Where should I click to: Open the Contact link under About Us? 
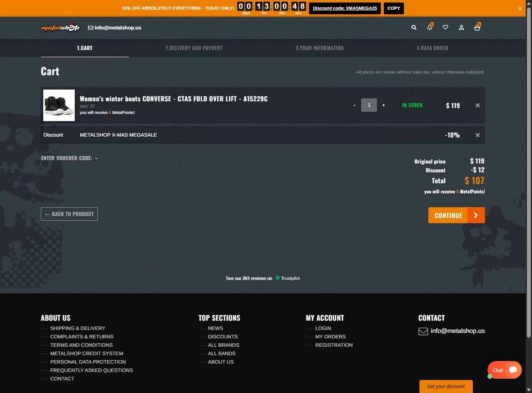click(x=62, y=379)
